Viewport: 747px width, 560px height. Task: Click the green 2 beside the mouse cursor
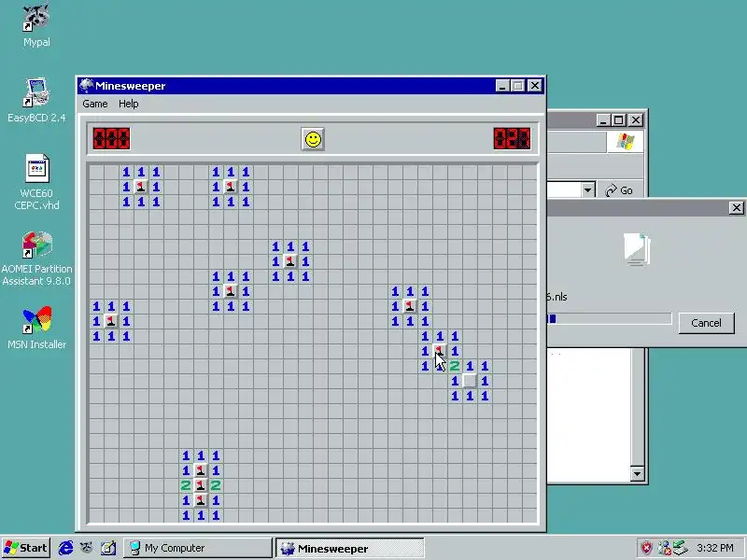[x=455, y=366]
